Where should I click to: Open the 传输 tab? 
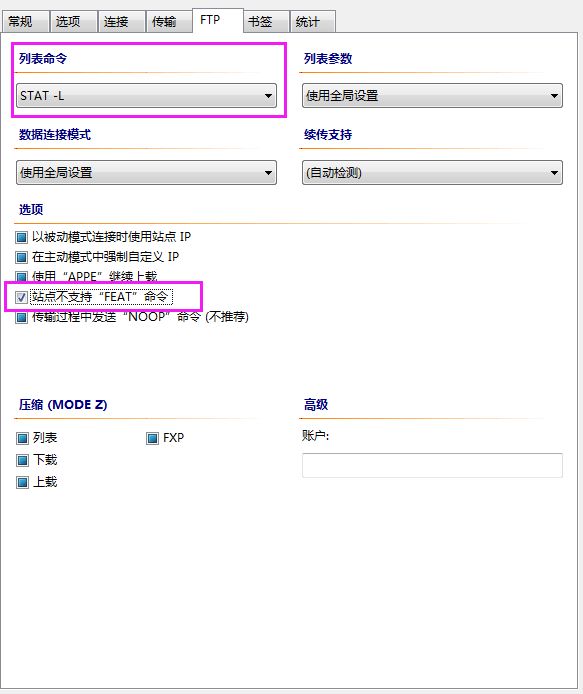[169, 22]
